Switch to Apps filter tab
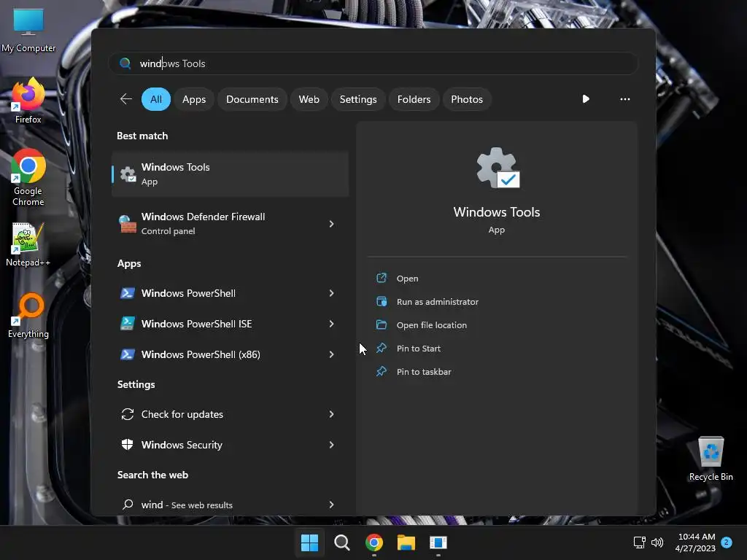747x560 pixels. click(x=194, y=99)
